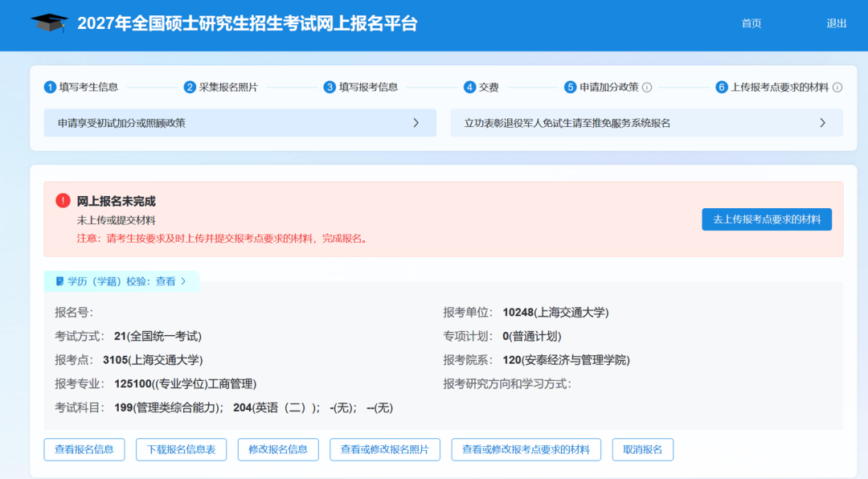Click the subject 199(管理类综合能力)
Viewport: 868px width, 479px height.
pyautogui.click(x=169, y=407)
